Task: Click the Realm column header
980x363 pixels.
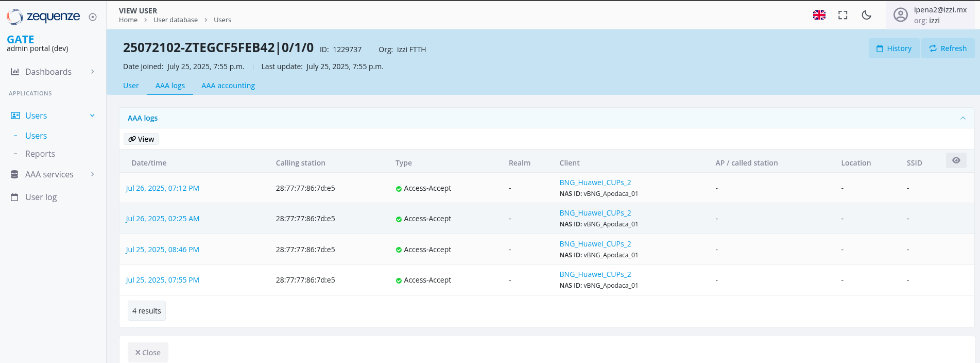Action: click(x=520, y=163)
